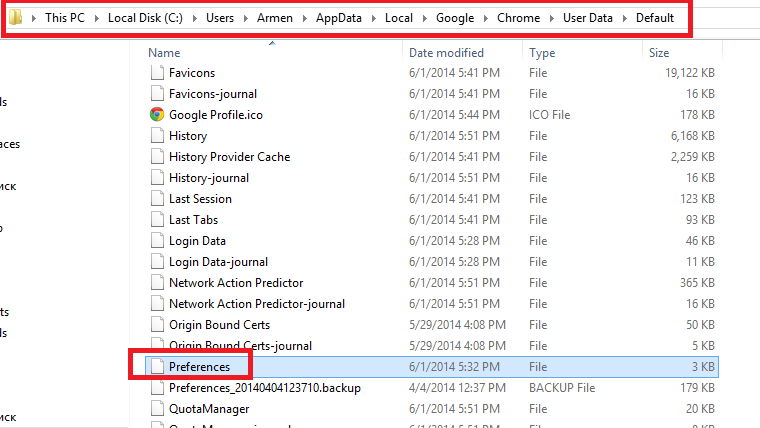Image resolution: width=760 pixels, height=428 pixels.
Task: Expand the dropdown arrow after Armen
Action: [x=304, y=18]
